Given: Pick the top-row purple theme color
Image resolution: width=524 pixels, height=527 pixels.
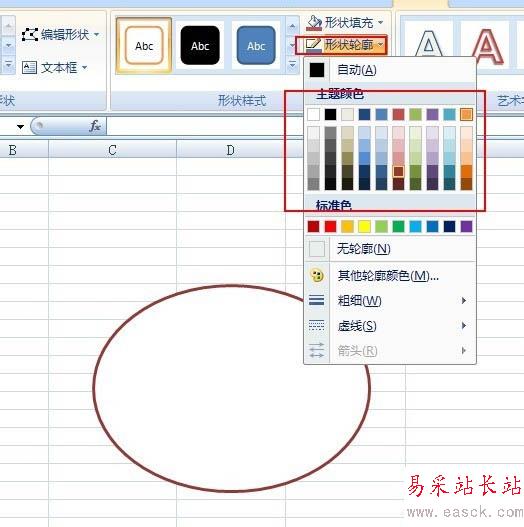Looking at the screenshot, I should tap(433, 114).
